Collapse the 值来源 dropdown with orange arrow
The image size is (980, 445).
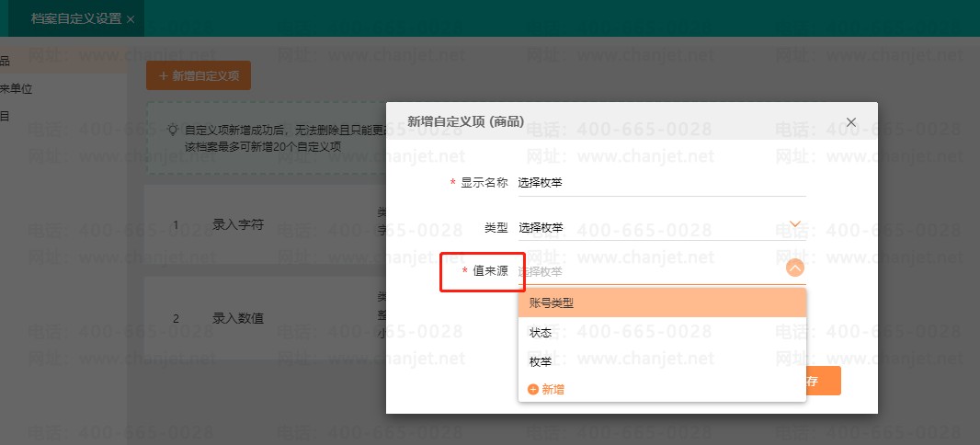pos(794,268)
